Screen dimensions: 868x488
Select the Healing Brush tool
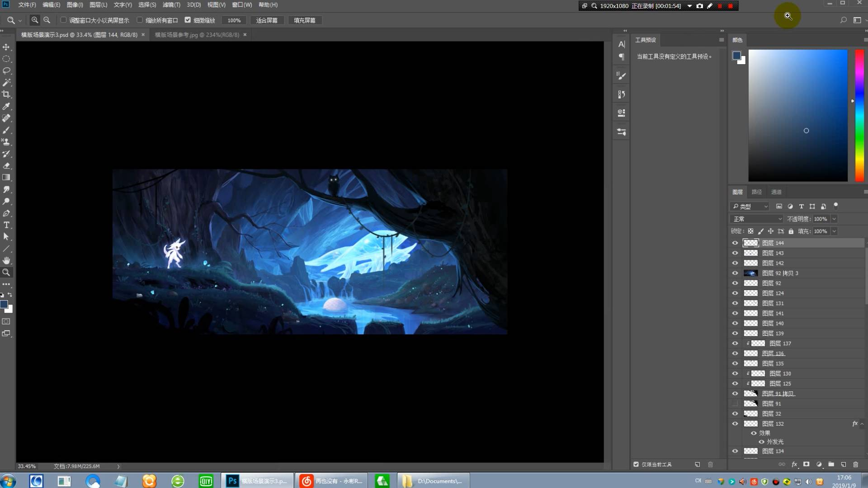pos(6,118)
